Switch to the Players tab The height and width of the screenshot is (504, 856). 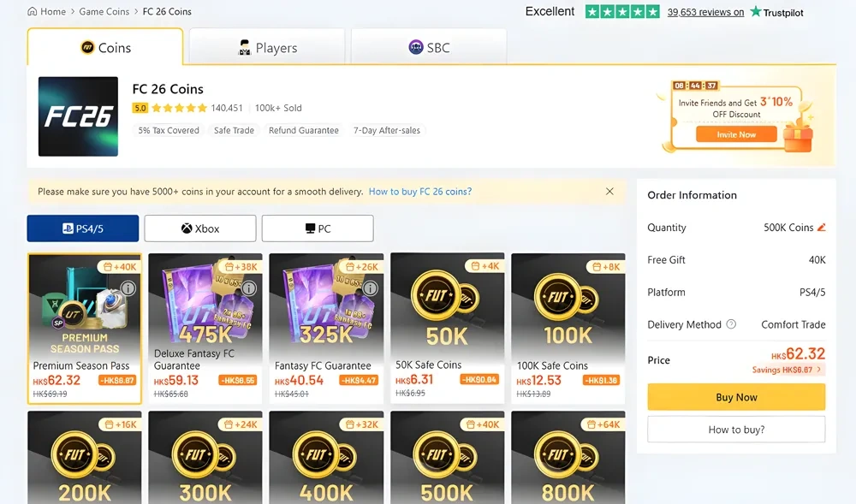tap(267, 48)
